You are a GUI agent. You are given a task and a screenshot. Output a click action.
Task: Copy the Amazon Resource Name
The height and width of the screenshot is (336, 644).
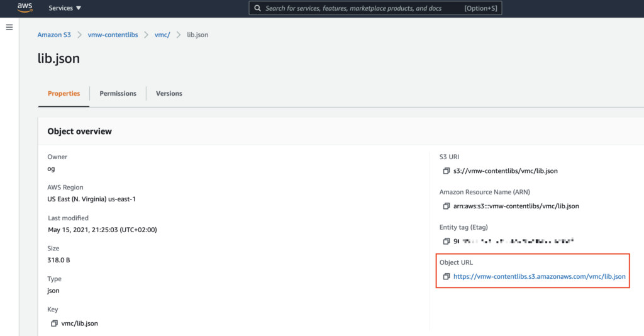coord(446,206)
